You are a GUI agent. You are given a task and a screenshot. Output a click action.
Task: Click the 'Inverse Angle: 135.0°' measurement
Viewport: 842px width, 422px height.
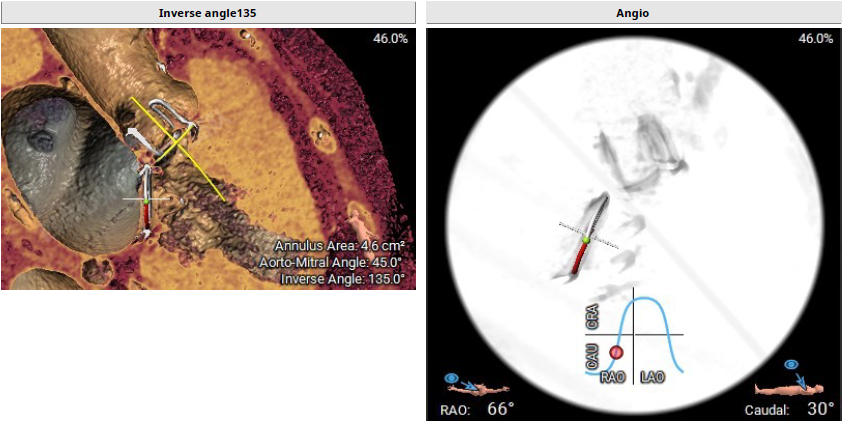coord(342,279)
